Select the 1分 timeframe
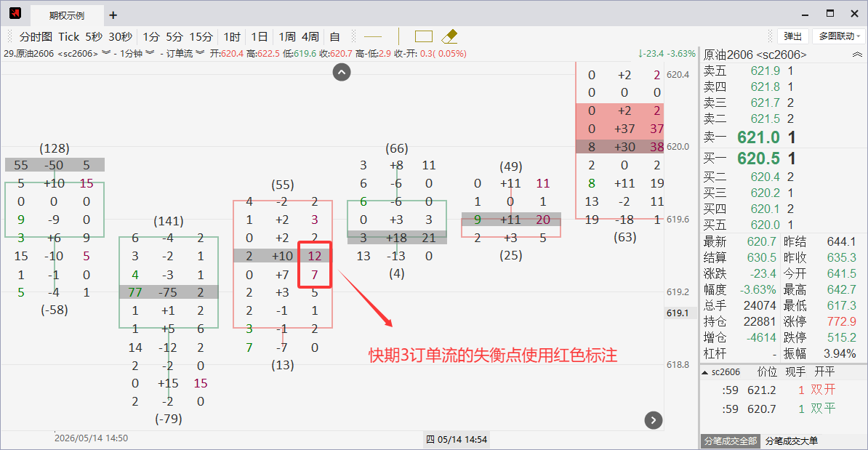The width and height of the screenshot is (868, 450). (x=151, y=36)
